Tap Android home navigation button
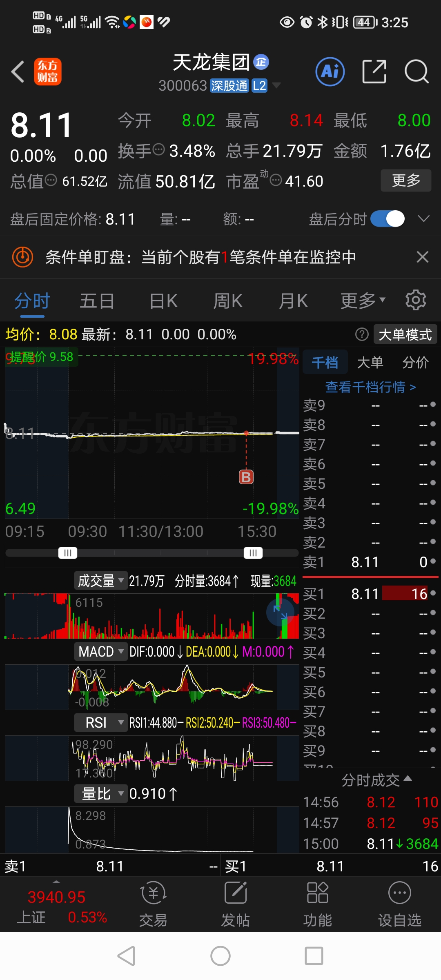441x980 pixels. (220, 956)
